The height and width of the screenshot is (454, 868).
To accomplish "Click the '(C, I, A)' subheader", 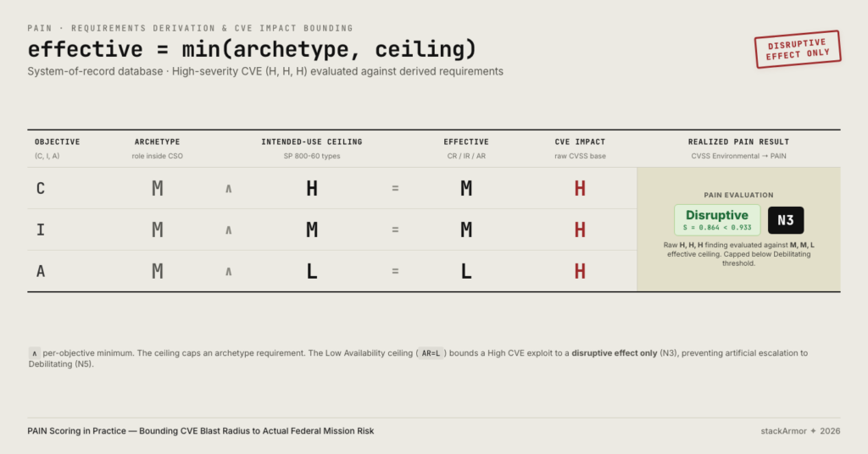I will coord(47,156).
